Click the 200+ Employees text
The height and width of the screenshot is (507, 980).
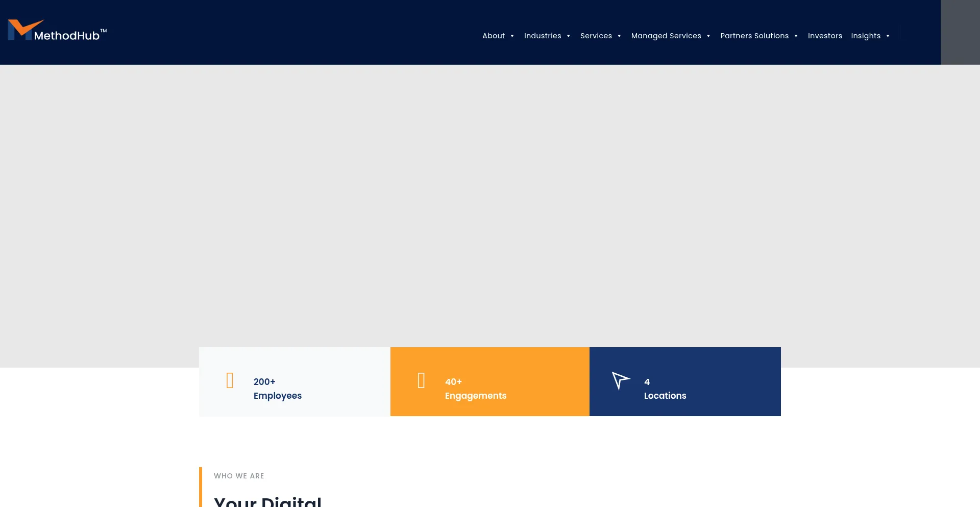(277, 389)
